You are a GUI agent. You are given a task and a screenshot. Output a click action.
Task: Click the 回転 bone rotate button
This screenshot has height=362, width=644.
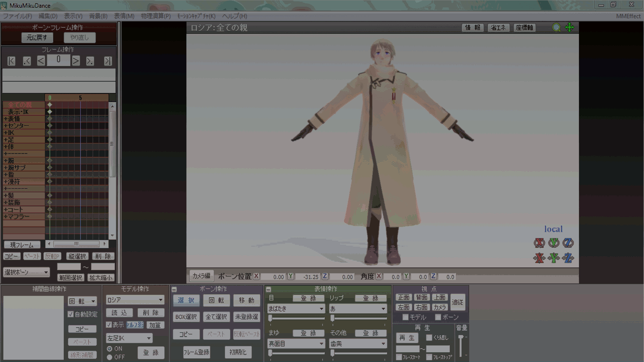(x=216, y=301)
